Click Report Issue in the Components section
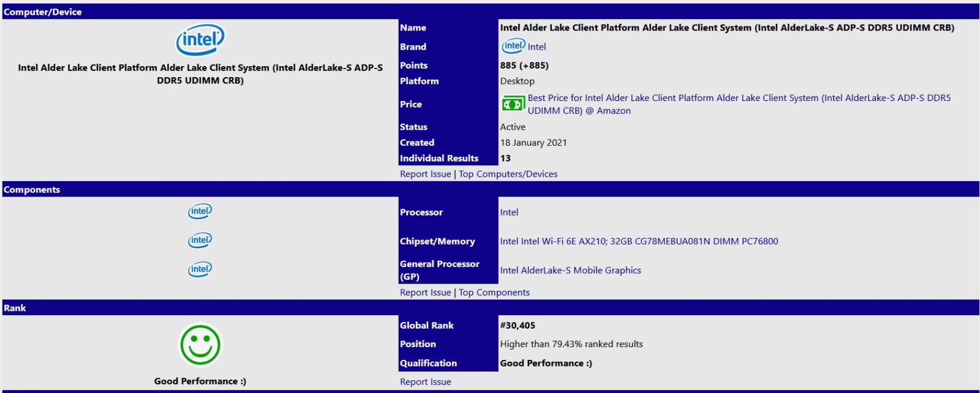 [x=425, y=293]
